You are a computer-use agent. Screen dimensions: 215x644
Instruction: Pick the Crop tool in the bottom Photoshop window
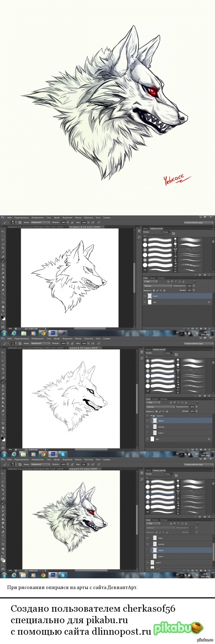[x=3, y=490]
